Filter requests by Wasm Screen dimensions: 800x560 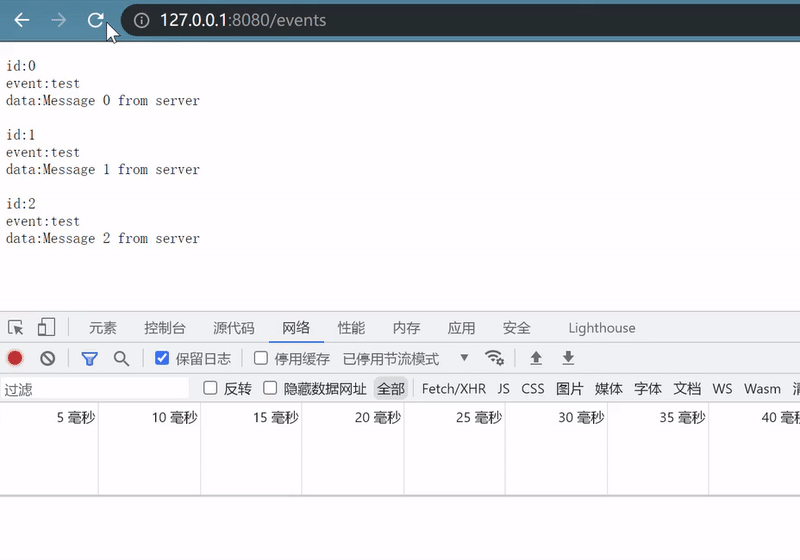point(762,389)
